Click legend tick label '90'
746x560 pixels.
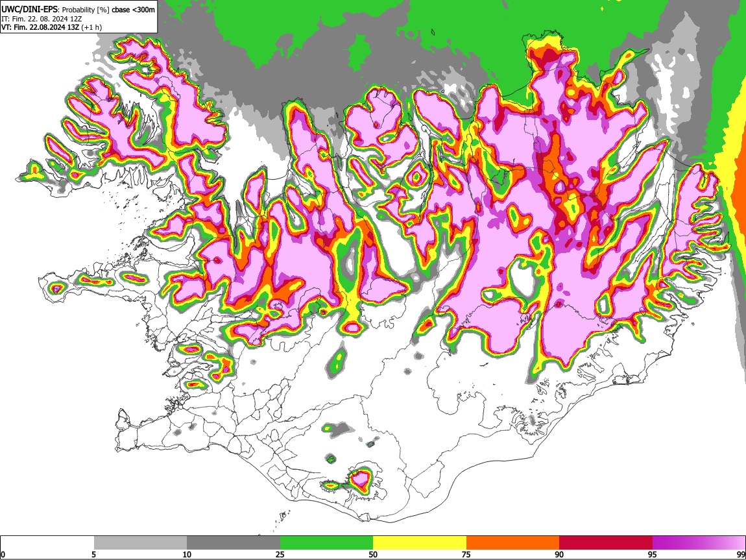pyautogui.click(x=559, y=555)
